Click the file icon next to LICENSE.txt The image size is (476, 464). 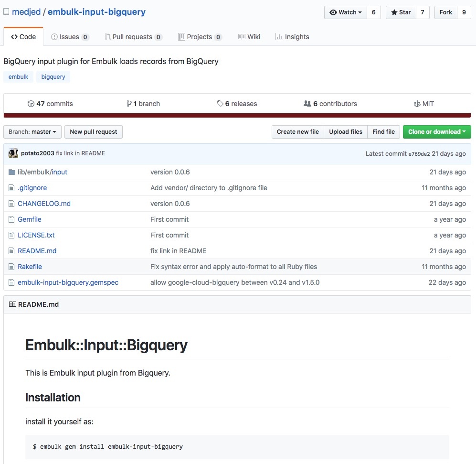point(12,235)
